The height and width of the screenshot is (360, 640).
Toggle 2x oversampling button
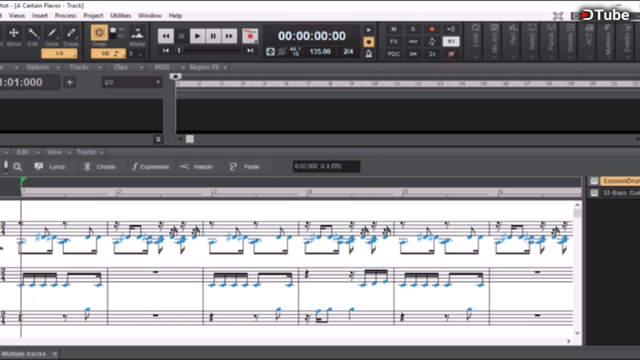point(432,54)
